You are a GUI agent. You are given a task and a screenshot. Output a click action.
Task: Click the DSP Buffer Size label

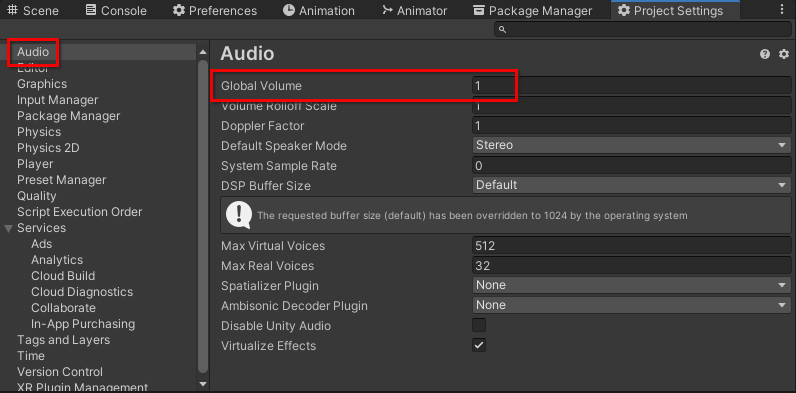pos(266,186)
